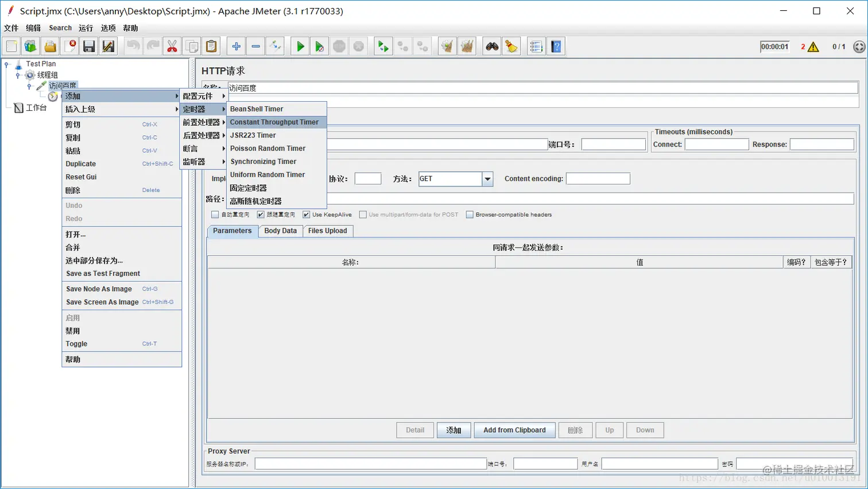Click the Down button

coord(645,430)
